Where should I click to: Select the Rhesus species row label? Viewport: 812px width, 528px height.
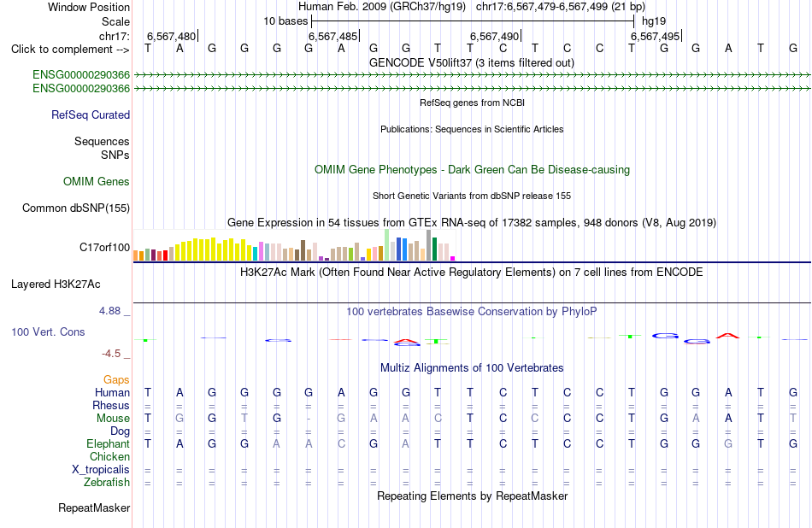(111, 405)
